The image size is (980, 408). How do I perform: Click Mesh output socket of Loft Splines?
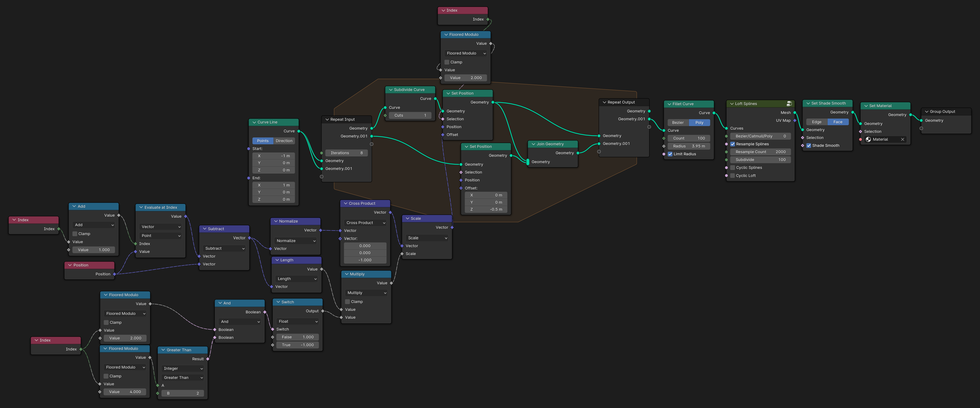(x=795, y=113)
